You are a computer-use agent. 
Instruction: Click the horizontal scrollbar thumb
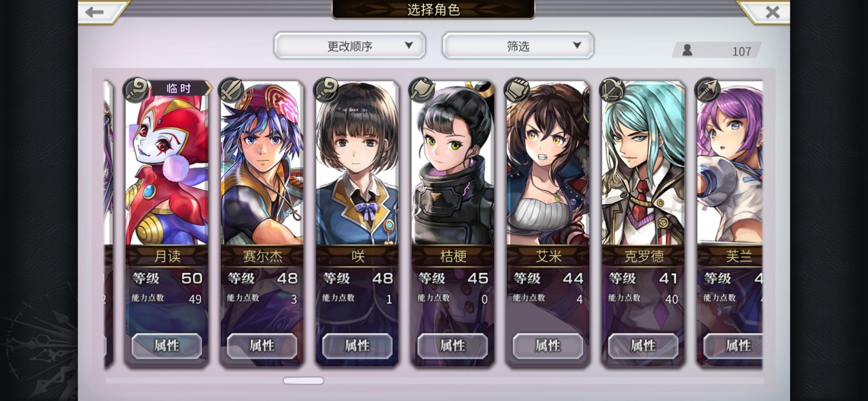[303, 381]
